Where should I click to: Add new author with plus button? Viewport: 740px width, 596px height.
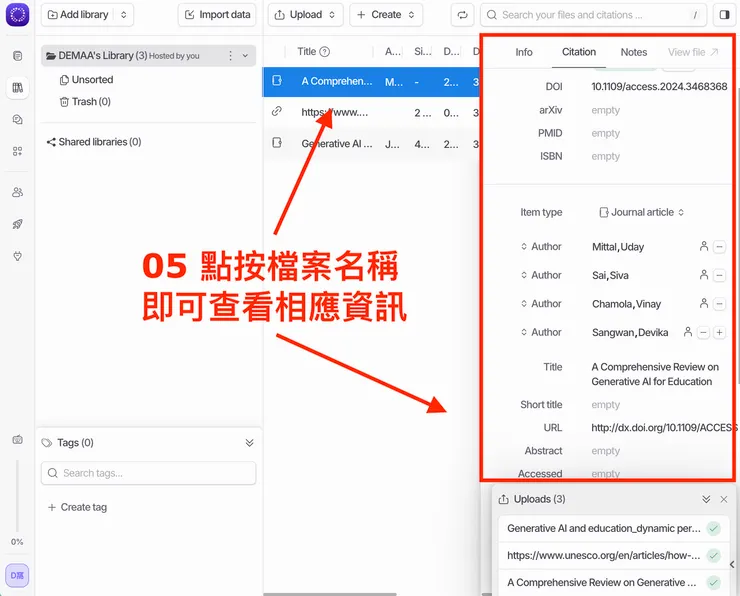719,333
